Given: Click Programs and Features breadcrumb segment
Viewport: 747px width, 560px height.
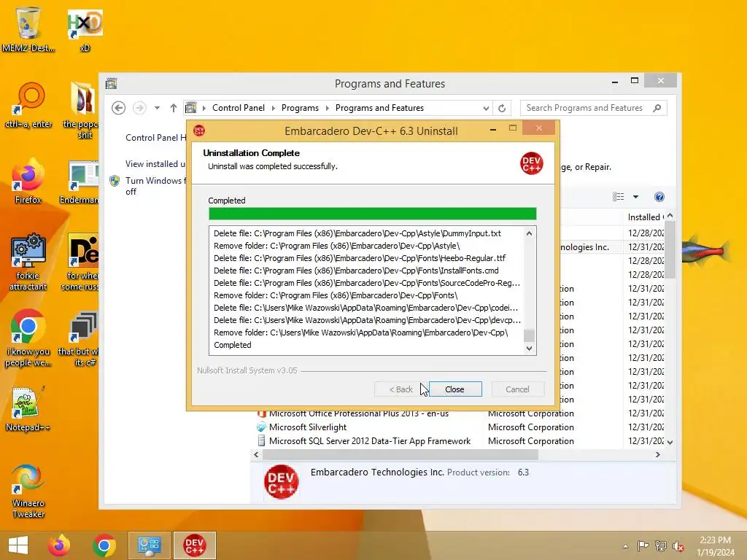Looking at the screenshot, I should tap(379, 108).
